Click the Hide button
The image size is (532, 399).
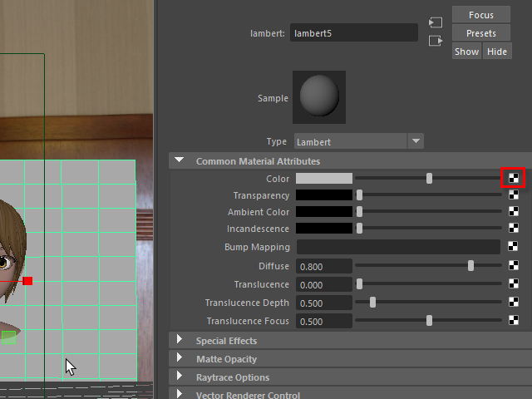point(497,52)
